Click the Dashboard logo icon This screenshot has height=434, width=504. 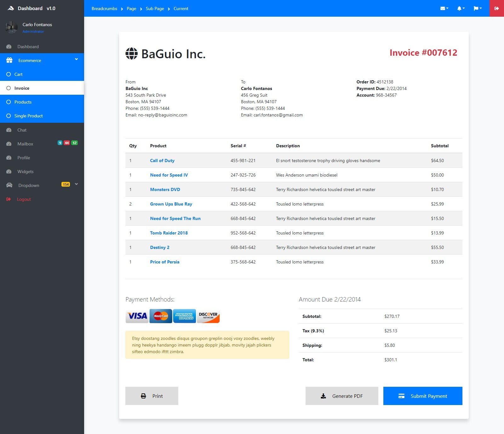[x=11, y=8]
